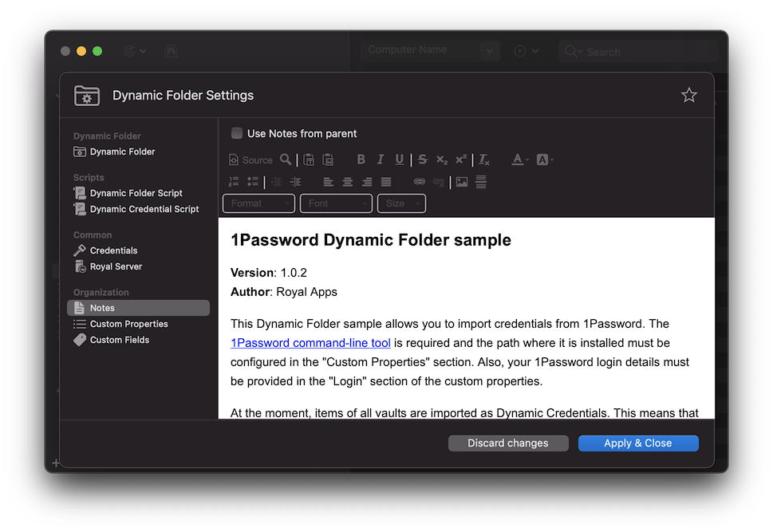Click the notes heading text '1Password Dynamic Folder sample'

click(371, 239)
